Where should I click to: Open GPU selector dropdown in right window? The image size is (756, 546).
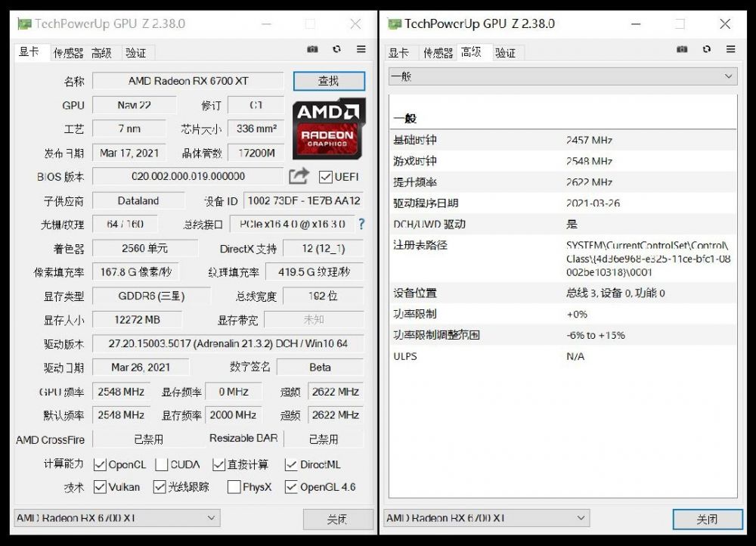click(486, 518)
